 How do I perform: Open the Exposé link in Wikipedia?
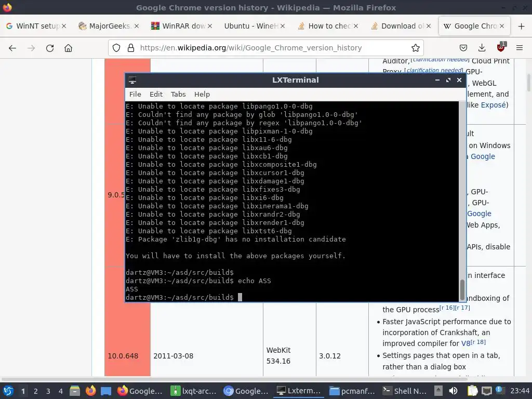493,105
